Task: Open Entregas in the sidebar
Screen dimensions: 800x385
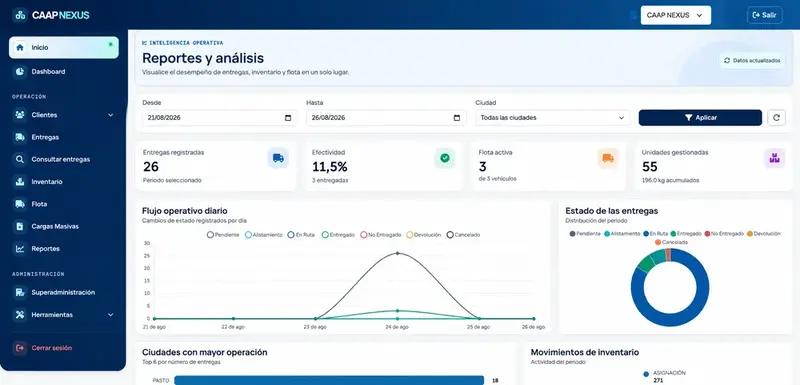Action: click(64, 137)
